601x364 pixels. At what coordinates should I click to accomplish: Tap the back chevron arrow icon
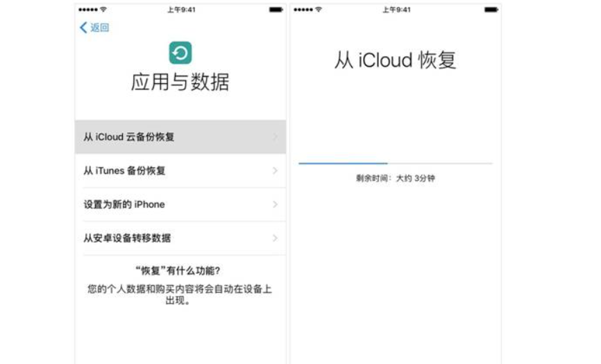click(x=84, y=28)
